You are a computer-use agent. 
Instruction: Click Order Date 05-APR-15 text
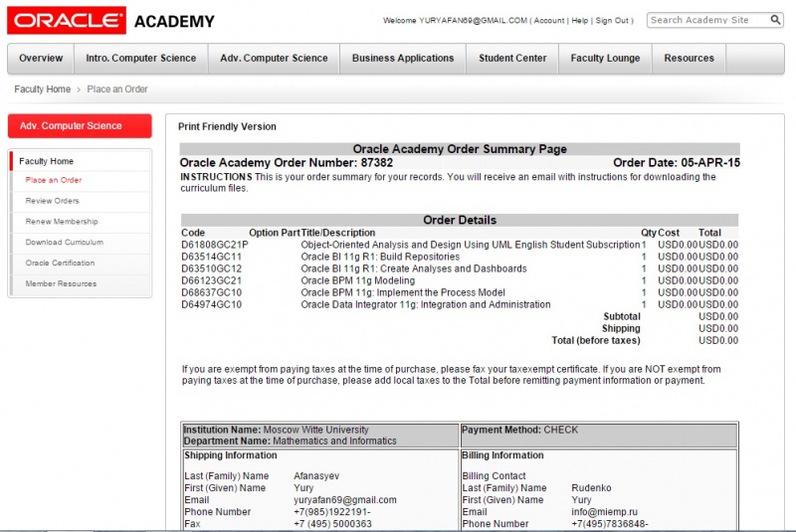click(x=677, y=163)
